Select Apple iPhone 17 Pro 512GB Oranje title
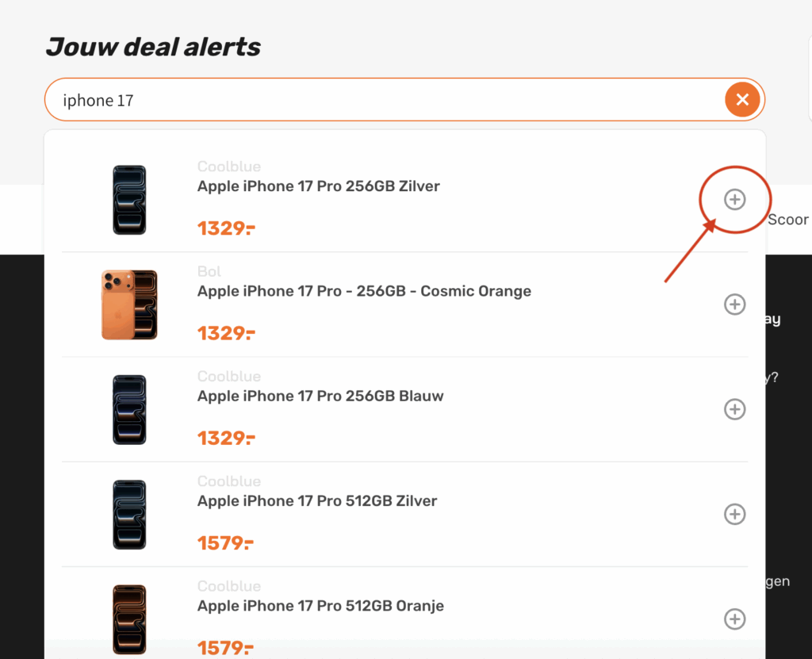This screenshot has height=659, width=812. 320,606
